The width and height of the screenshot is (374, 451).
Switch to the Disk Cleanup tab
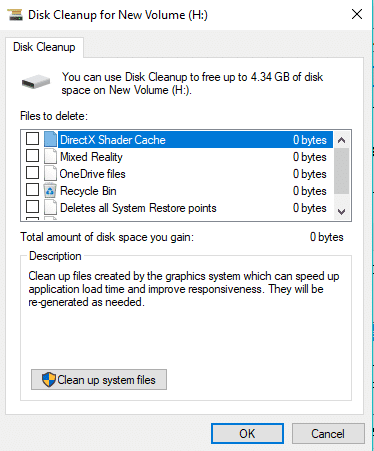(x=44, y=47)
